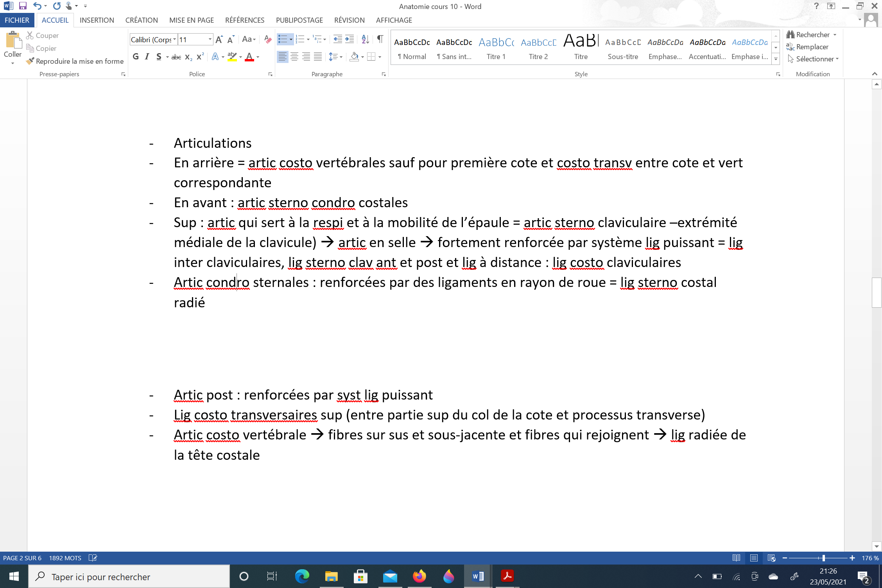
Task: Increase font size with grow font icon
Action: (219, 39)
